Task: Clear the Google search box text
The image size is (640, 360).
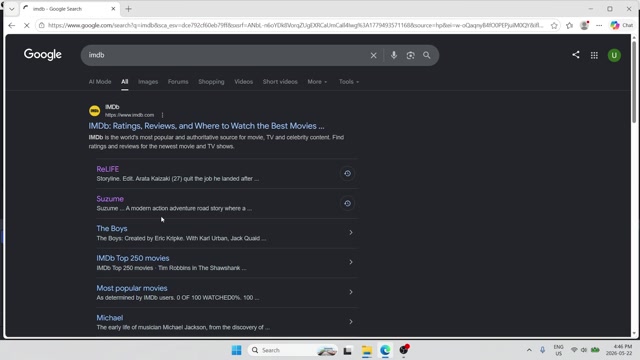Action: 373,56
